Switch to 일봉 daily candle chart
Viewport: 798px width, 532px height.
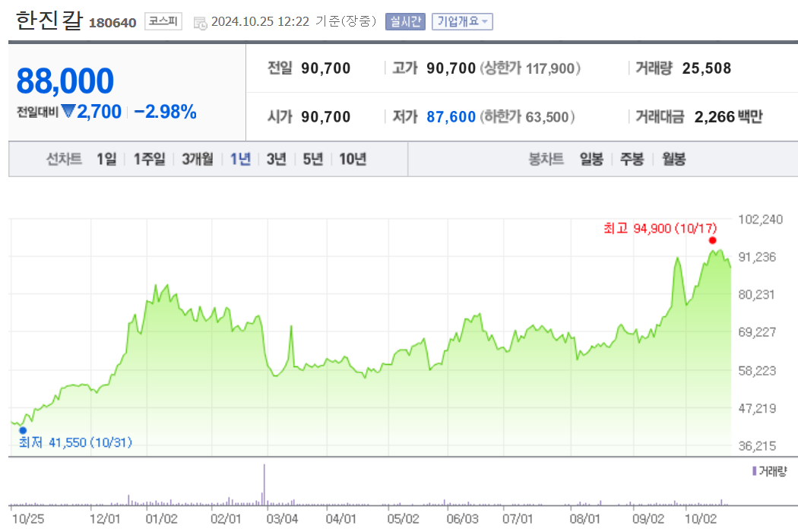pyautogui.click(x=591, y=160)
